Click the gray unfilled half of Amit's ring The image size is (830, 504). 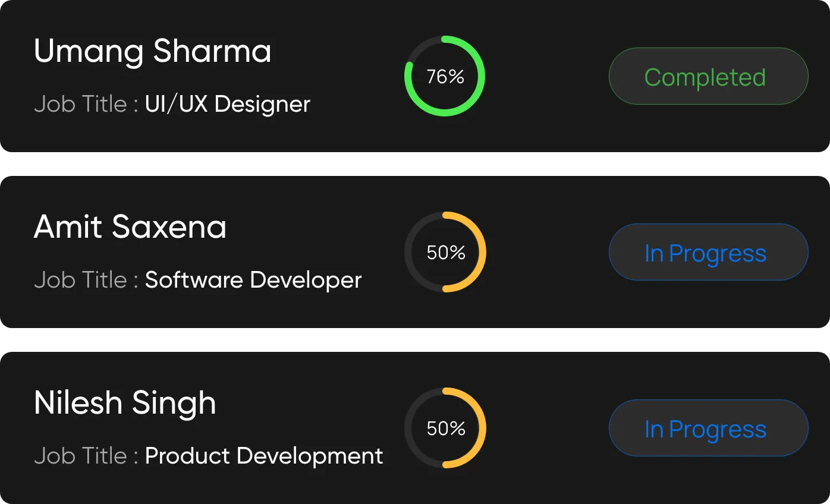pyautogui.click(x=408, y=253)
